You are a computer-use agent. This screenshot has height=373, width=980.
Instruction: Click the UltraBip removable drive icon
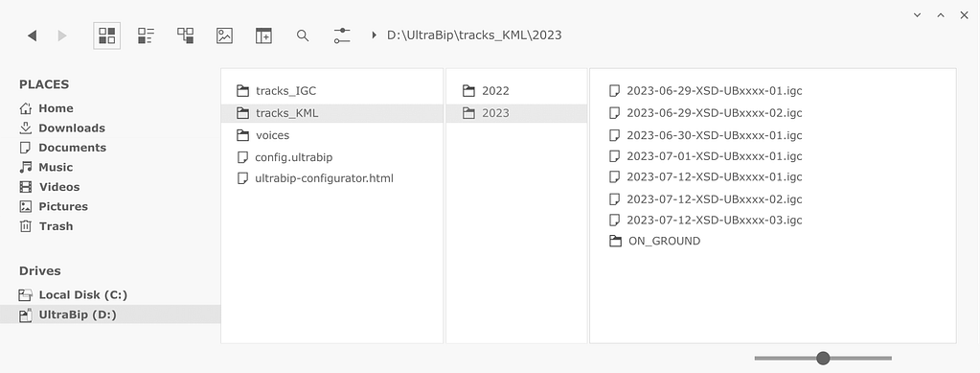click(25, 315)
